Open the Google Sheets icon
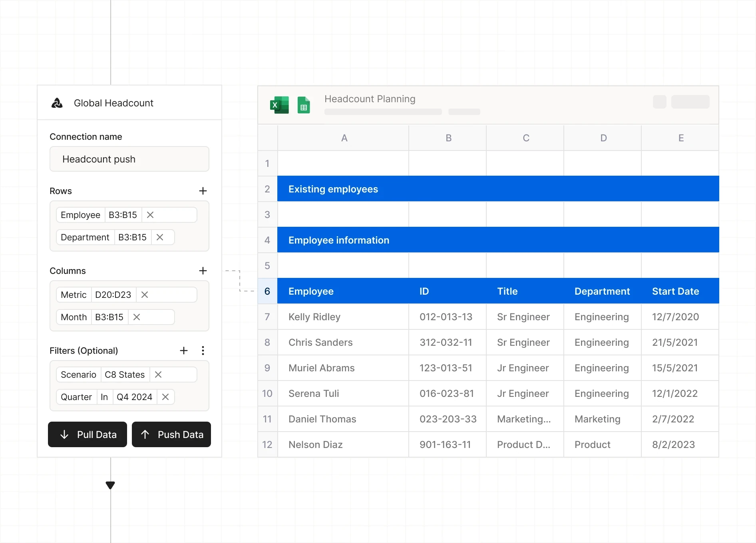756x543 pixels. coord(304,105)
